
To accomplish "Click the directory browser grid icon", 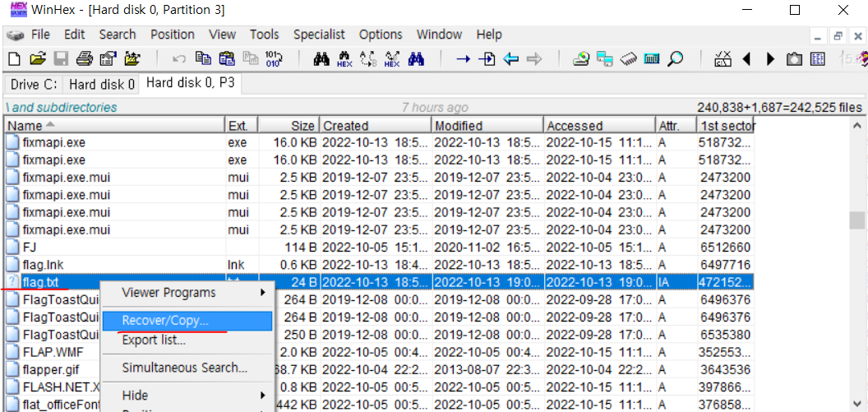I will (x=818, y=58).
